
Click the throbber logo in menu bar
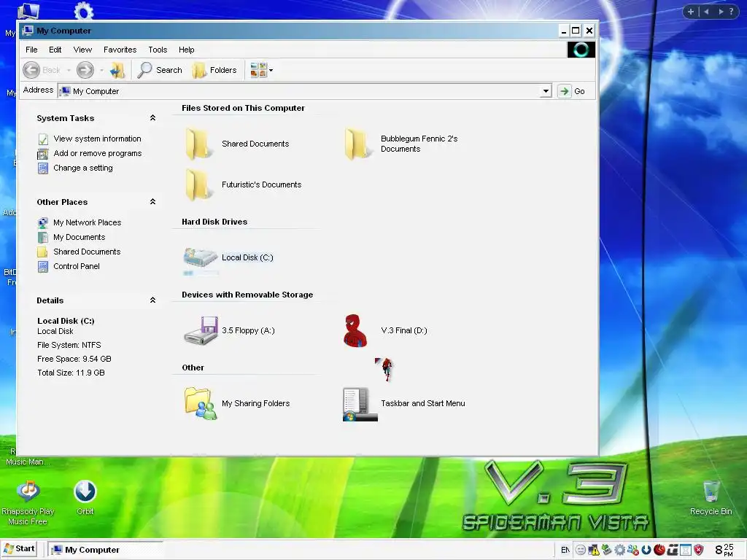(x=581, y=50)
